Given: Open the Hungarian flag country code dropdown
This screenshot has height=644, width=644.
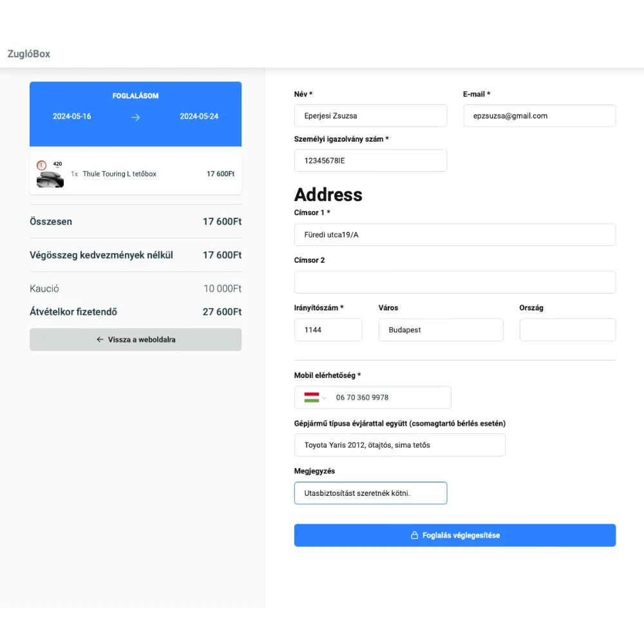Looking at the screenshot, I should click(x=315, y=397).
